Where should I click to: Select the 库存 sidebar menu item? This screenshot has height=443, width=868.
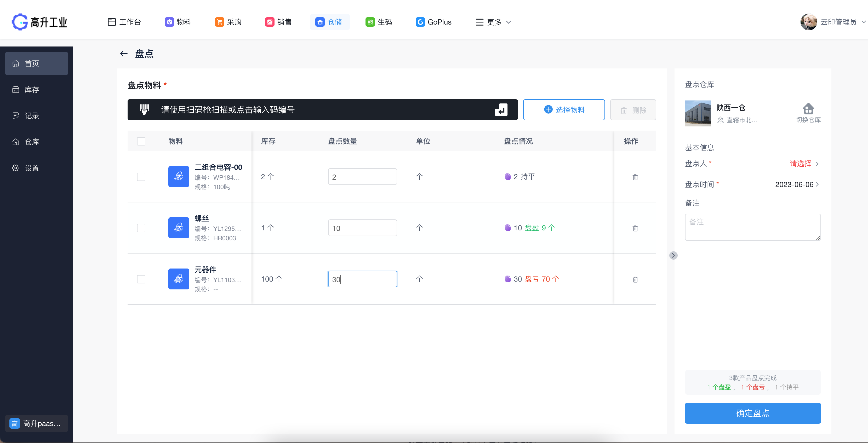[x=36, y=90]
